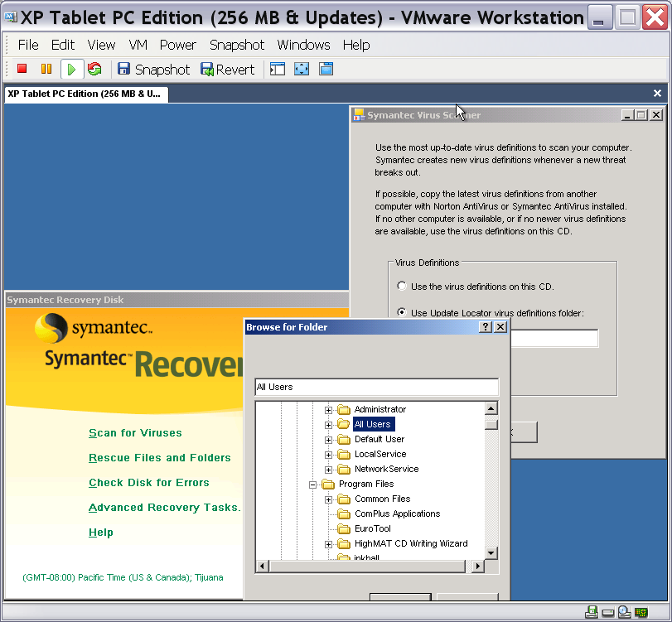Image resolution: width=672 pixels, height=622 pixels.
Task: Expand the Administrator folder node
Action: [329, 410]
